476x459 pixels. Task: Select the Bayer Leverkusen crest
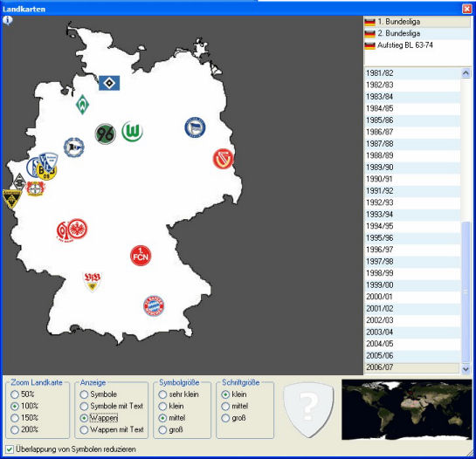(36, 188)
